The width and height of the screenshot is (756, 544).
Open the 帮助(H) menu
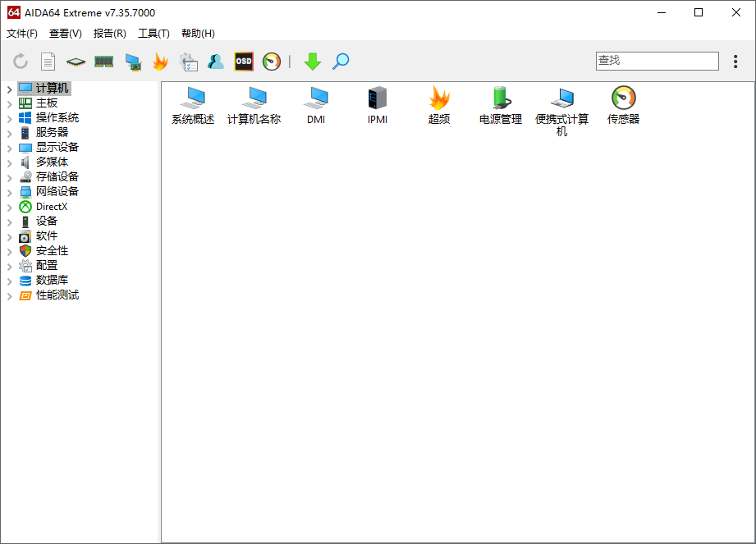coord(198,34)
